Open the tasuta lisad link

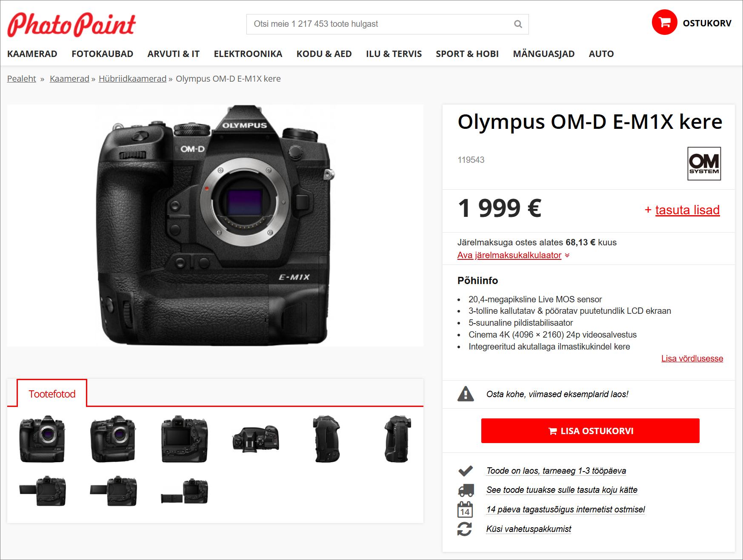point(687,210)
